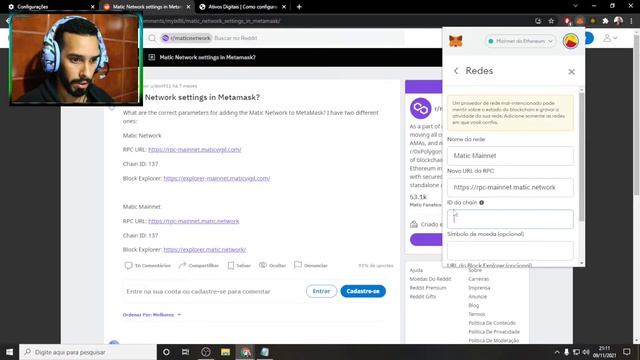The height and width of the screenshot is (360, 640).
Task: Go back from the Redes screen
Action: [456, 71]
